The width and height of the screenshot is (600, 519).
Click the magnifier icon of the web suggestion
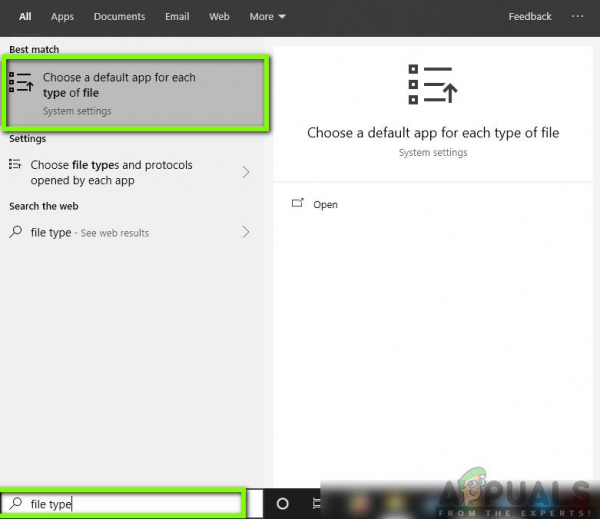[x=16, y=232]
